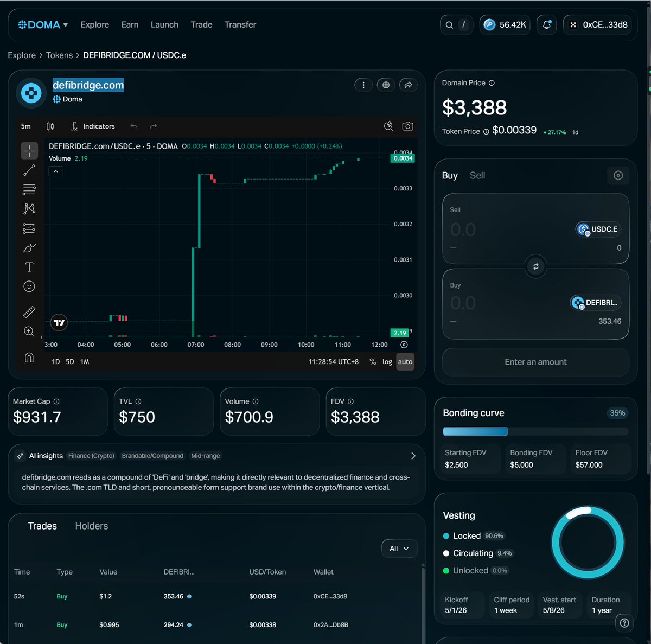This screenshot has width=651, height=644.
Task: Select the Buy tab in swap panel
Action: (450, 175)
